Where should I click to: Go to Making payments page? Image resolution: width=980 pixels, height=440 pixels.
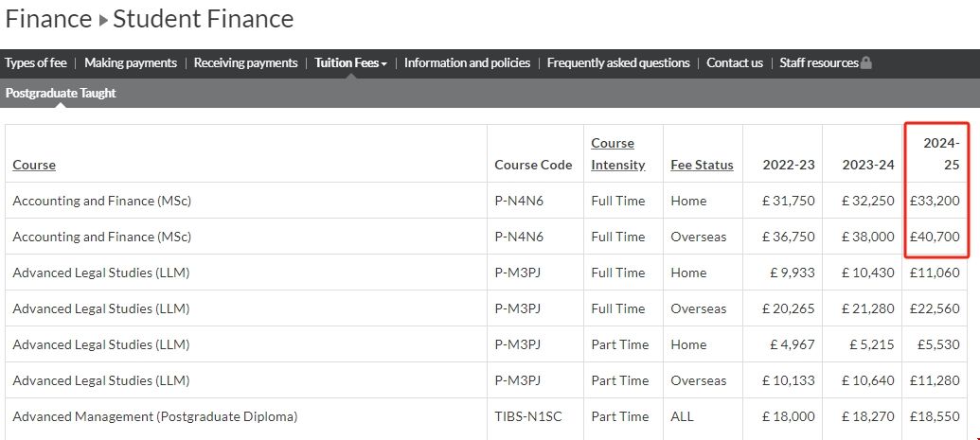pyautogui.click(x=131, y=63)
